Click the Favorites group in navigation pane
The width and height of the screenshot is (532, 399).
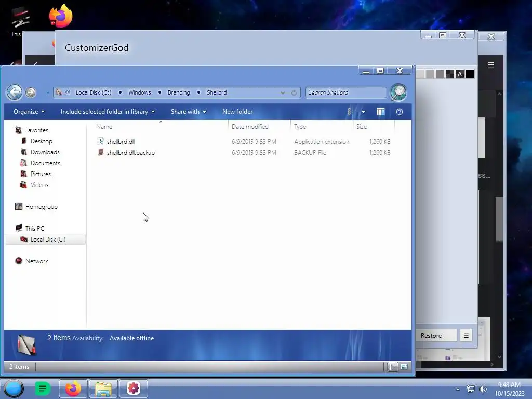point(37,130)
